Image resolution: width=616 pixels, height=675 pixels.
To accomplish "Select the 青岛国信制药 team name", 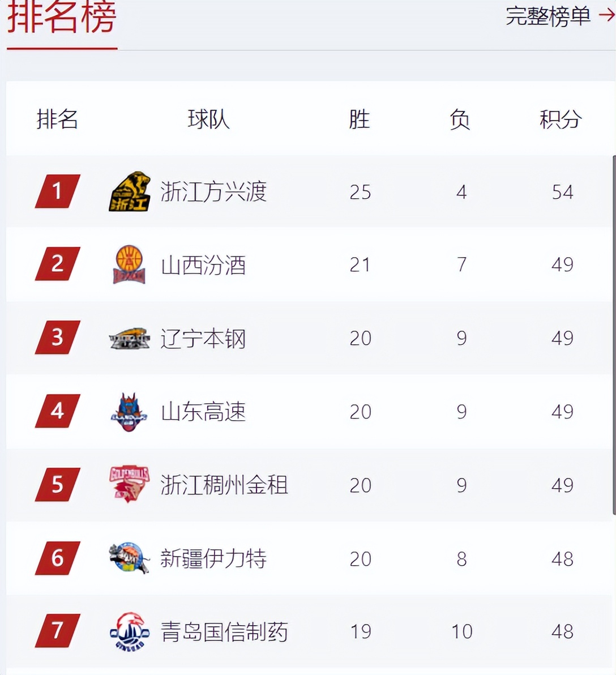I will 224,632.
